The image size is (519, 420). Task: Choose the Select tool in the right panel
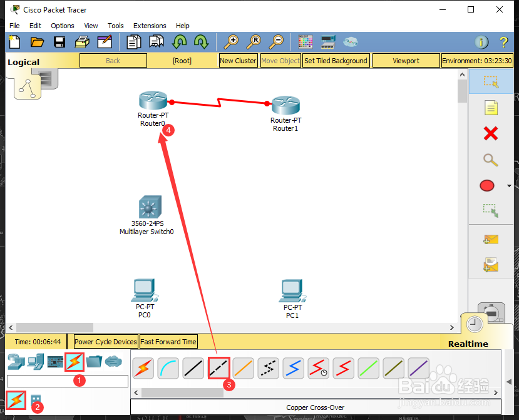click(491, 81)
